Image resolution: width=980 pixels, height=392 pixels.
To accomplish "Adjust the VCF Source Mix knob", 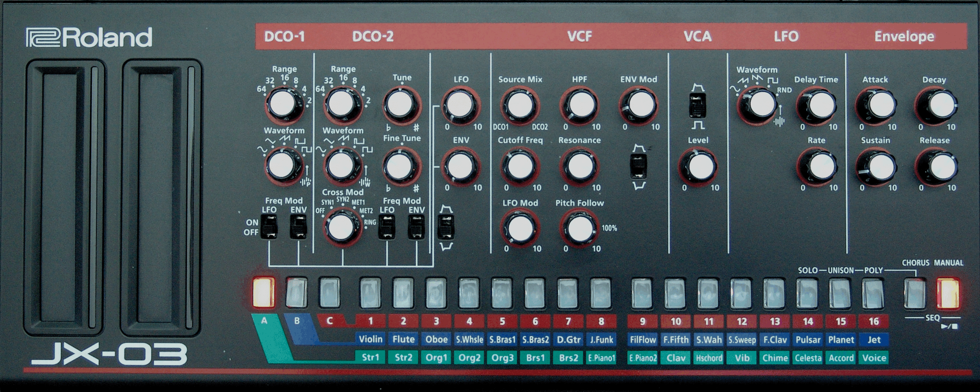I will click(x=519, y=105).
